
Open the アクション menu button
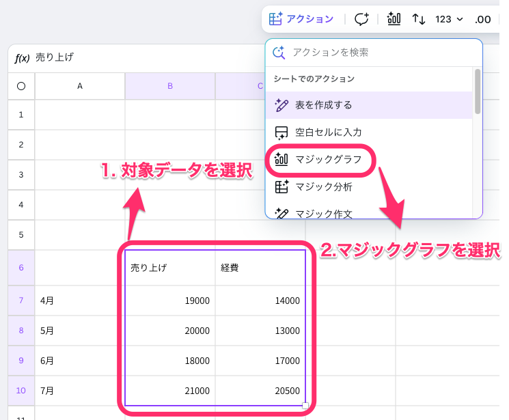click(301, 19)
